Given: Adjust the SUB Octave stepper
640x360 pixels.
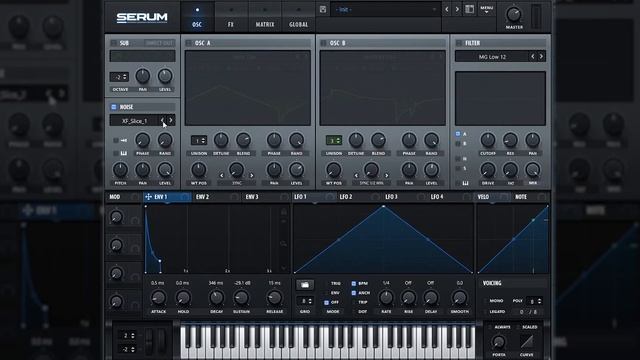Looking at the screenshot, I should pyautogui.click(x=119, y=77).
